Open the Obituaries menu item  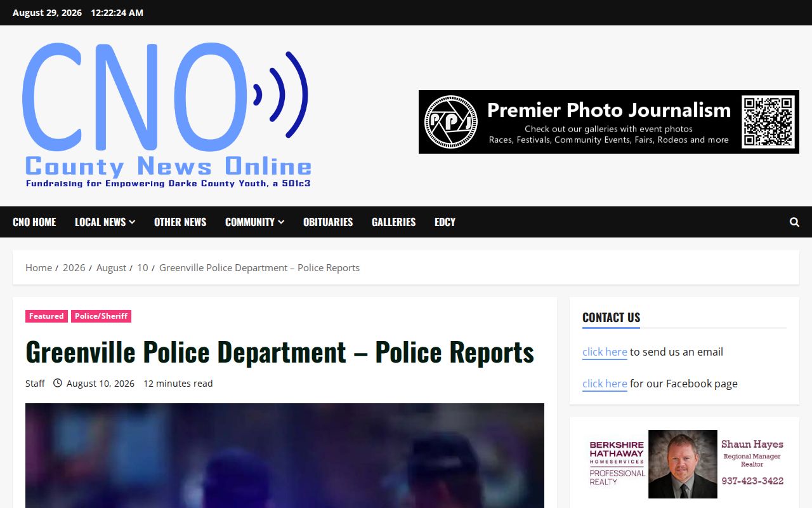click(x=328, y=222)
